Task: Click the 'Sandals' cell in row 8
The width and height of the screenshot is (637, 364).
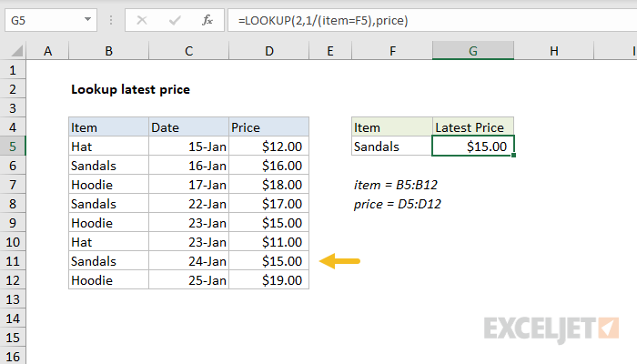Action: tap(108, 204)
